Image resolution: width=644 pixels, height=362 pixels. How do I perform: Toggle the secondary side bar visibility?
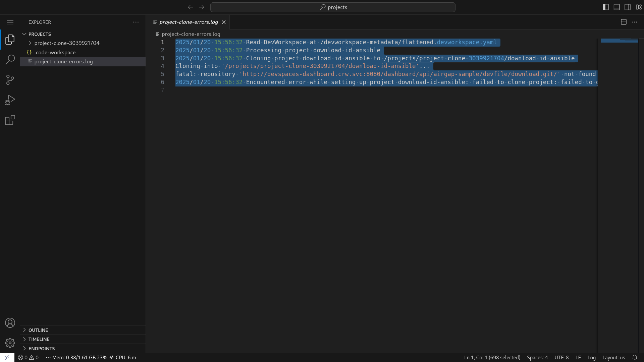628,7
